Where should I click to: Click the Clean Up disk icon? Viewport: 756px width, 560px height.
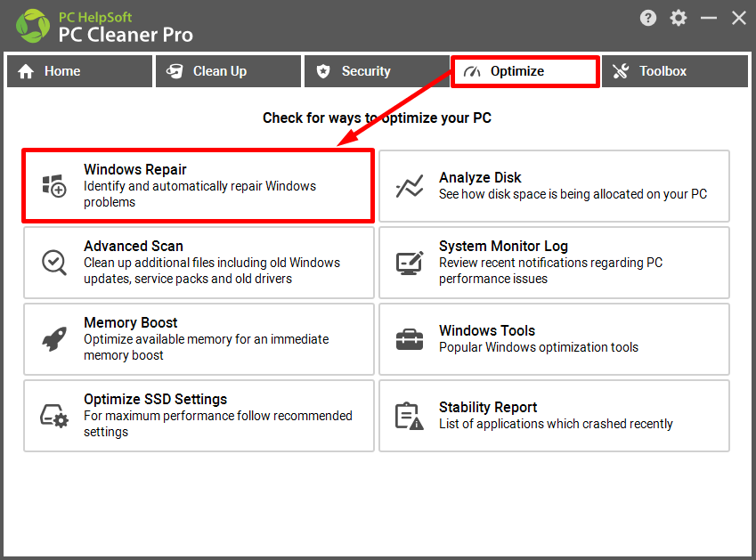click(x=175, y=71)
